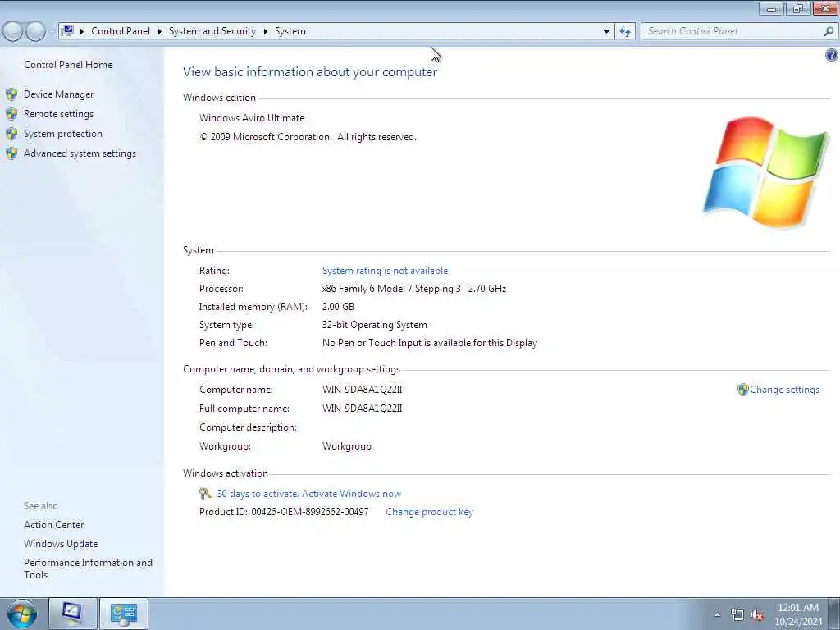Image resolution: width=840 pixels, height=630 pixels.
Task: Show hidden system tray icons
Action: pyautogui.click(x=717, y=614)
